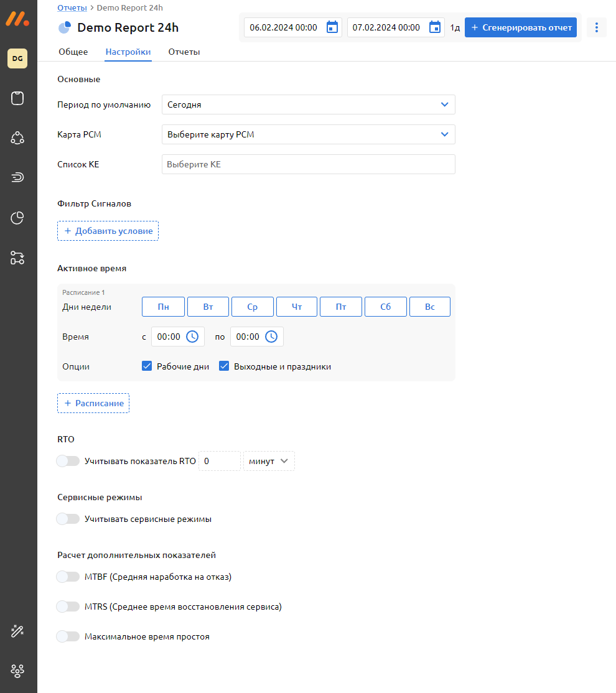Open the Карта РСМ dropdown
Image resolution: width=616 pixels, height=693 pixels.
click(308, 134)
